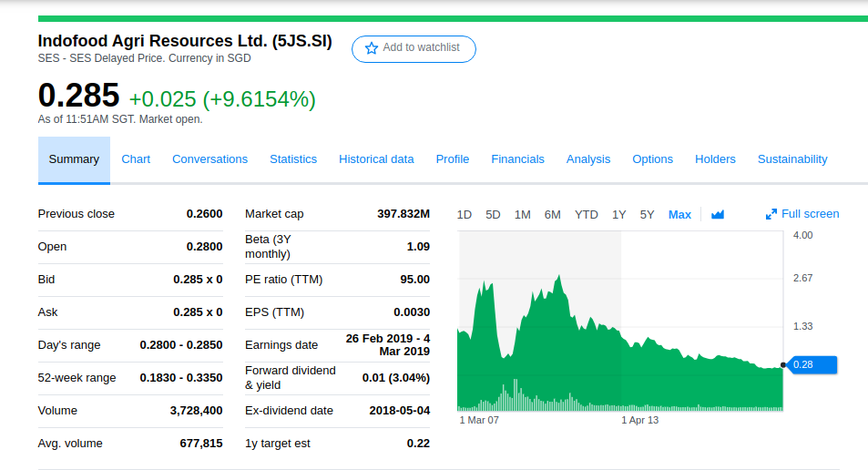This screenshot has width=868, height=470.
Task: View the Profile tab
Action: pyautogui.click(x=453, y=159)
